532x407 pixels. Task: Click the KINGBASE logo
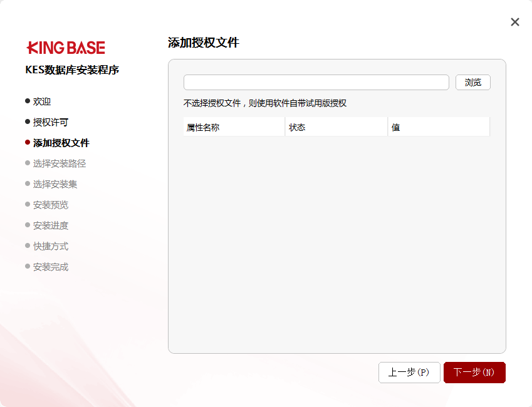(x=66, y=48)
